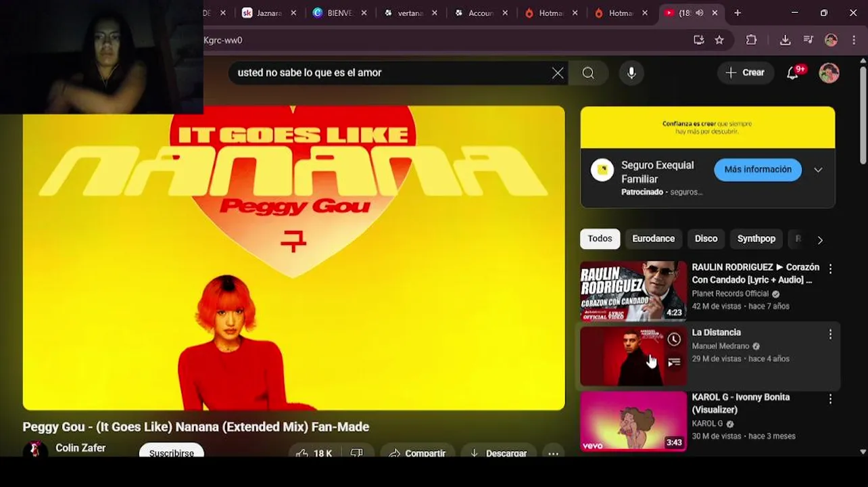
Task: Open KAROL G Ivonny Bonita thumbnail
Action: (633, 421)
